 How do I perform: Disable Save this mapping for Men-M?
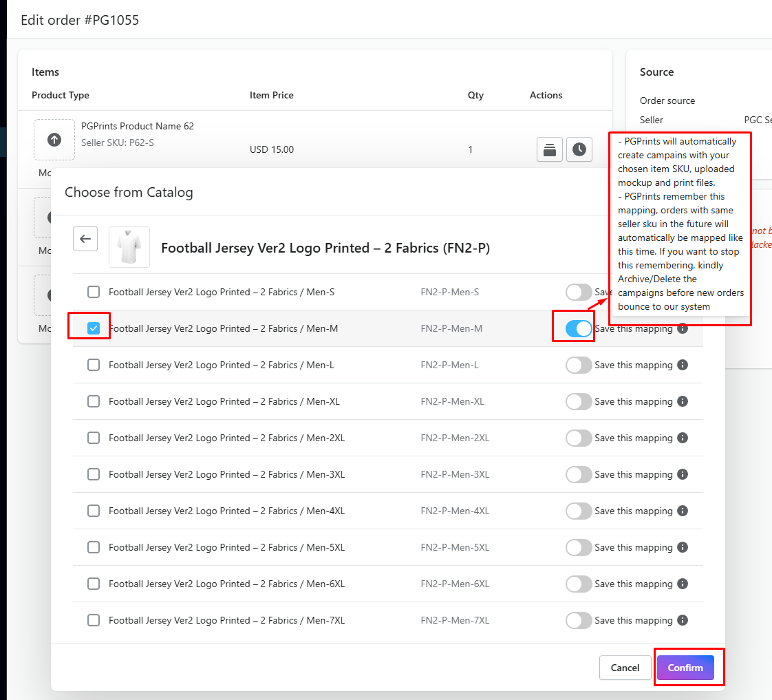[578, 329]
